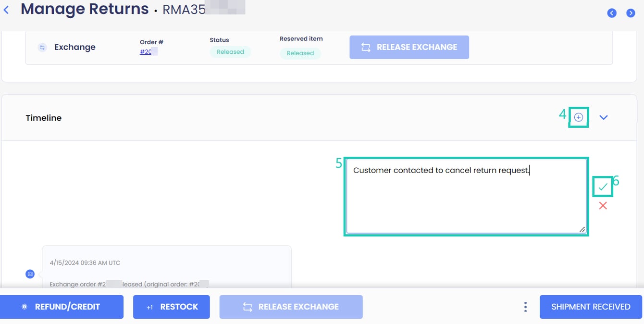Click the Shipment Received button
644x324 pixels.
pos(591,307)
